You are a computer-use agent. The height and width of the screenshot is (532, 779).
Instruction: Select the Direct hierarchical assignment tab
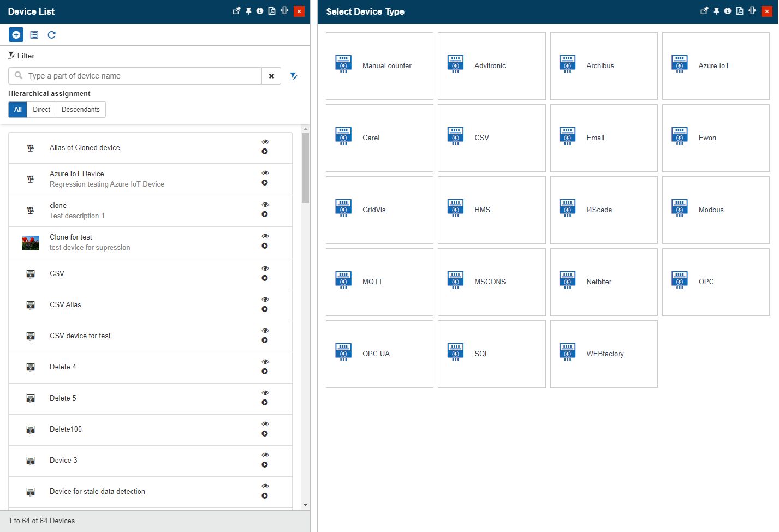41,110
